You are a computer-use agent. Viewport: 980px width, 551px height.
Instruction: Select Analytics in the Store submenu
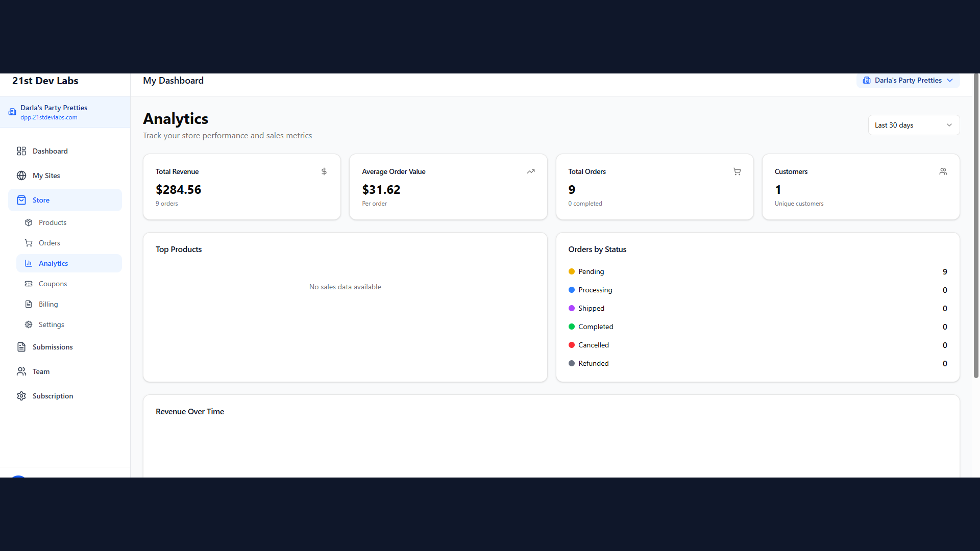coord(54,263)
